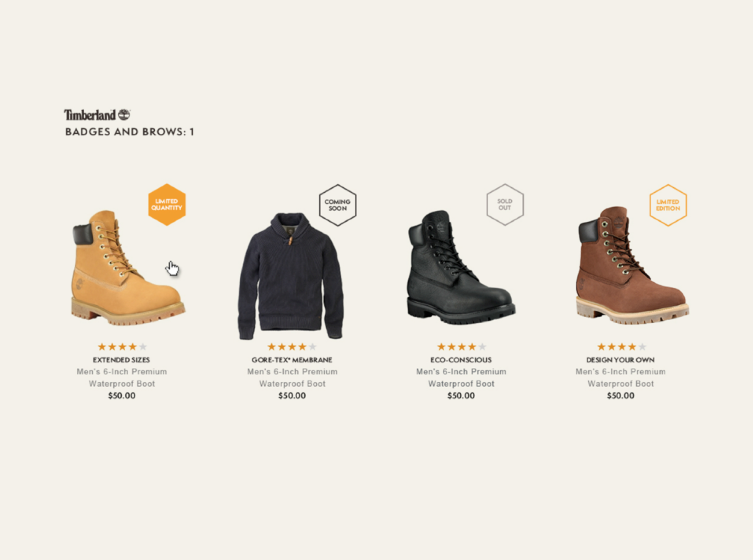Viewport: 753px width, 560px height.
Task: Open the brown boot product image
Action: pos(632,265)
